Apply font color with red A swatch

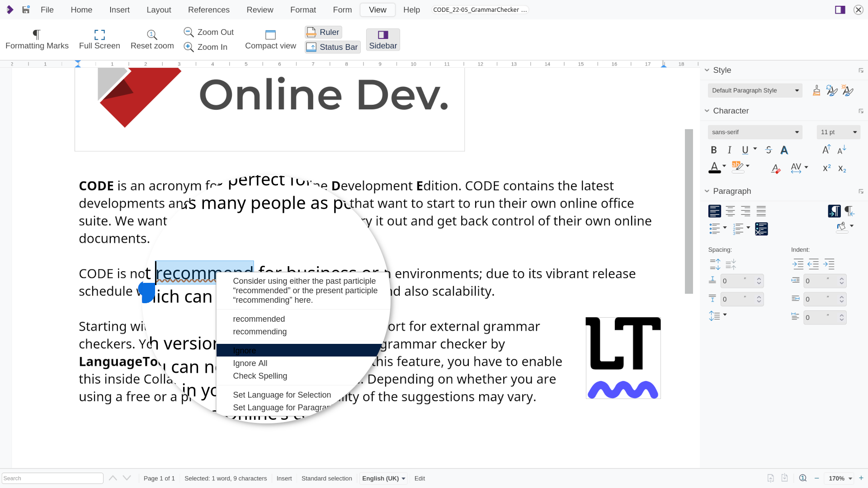coord(714,168)
